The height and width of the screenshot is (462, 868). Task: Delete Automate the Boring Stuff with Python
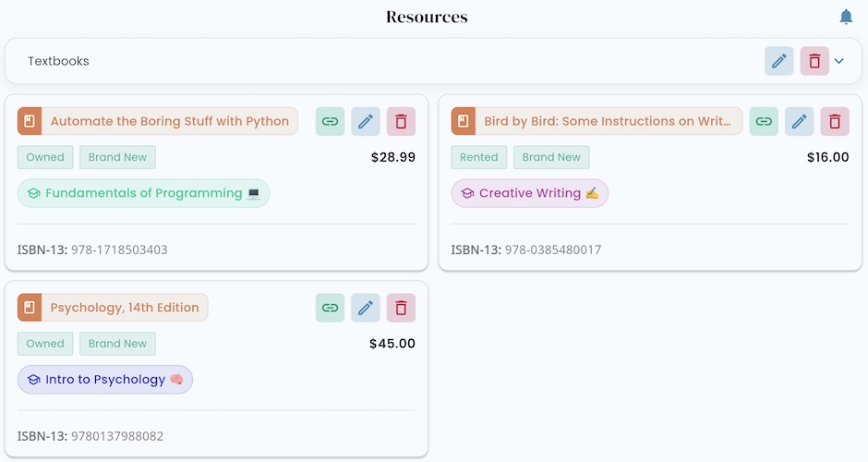(x=401, y=121)
